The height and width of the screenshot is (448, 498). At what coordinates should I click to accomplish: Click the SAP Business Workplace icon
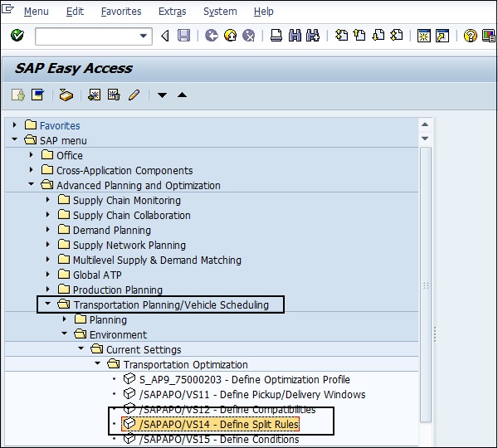pos(66,95)
